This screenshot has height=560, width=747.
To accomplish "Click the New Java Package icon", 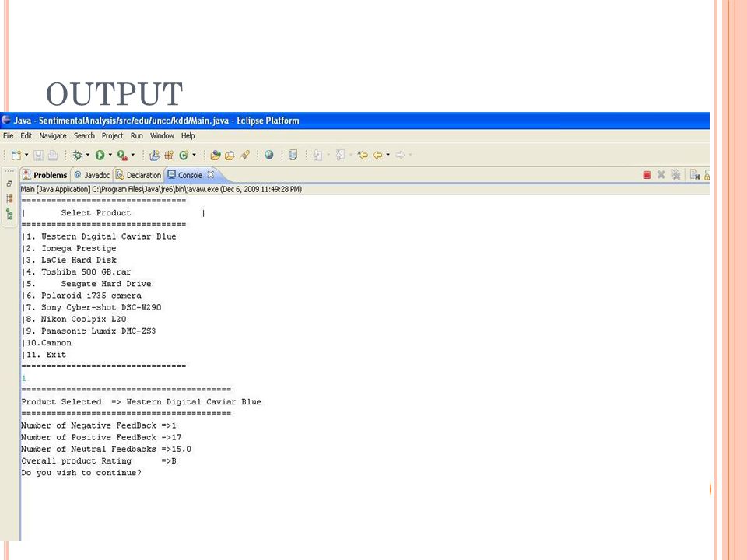I will coord(169,156).
